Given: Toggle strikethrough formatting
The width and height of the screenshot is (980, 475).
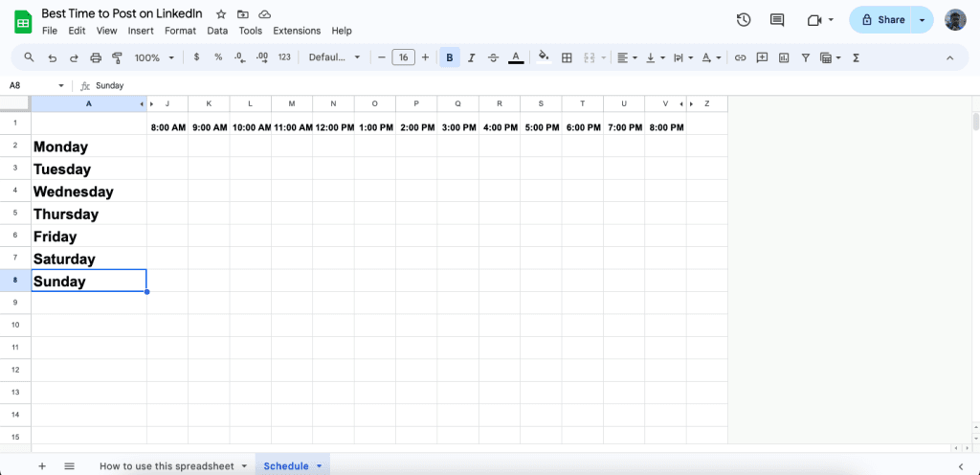Looking at the screenshot, I should coord(493,57).
